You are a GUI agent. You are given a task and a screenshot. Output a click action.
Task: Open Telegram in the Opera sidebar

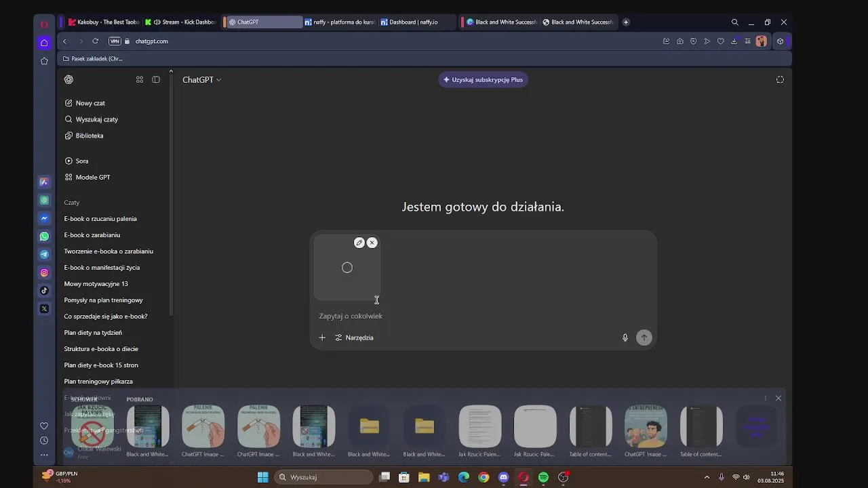tap(44, 255)
